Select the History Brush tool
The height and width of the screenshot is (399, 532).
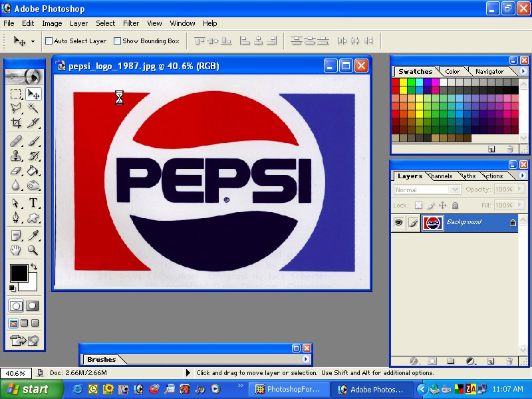click(x=33, y=156)
